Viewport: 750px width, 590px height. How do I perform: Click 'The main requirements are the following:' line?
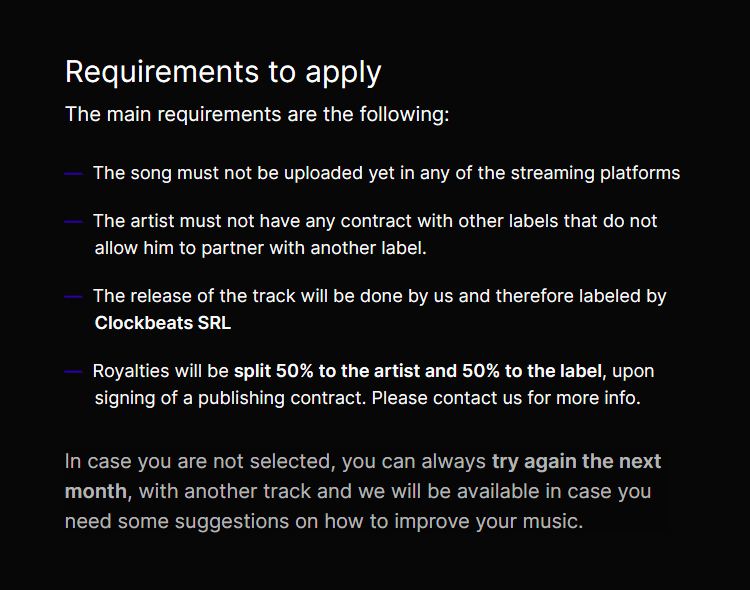coord(257,115)
